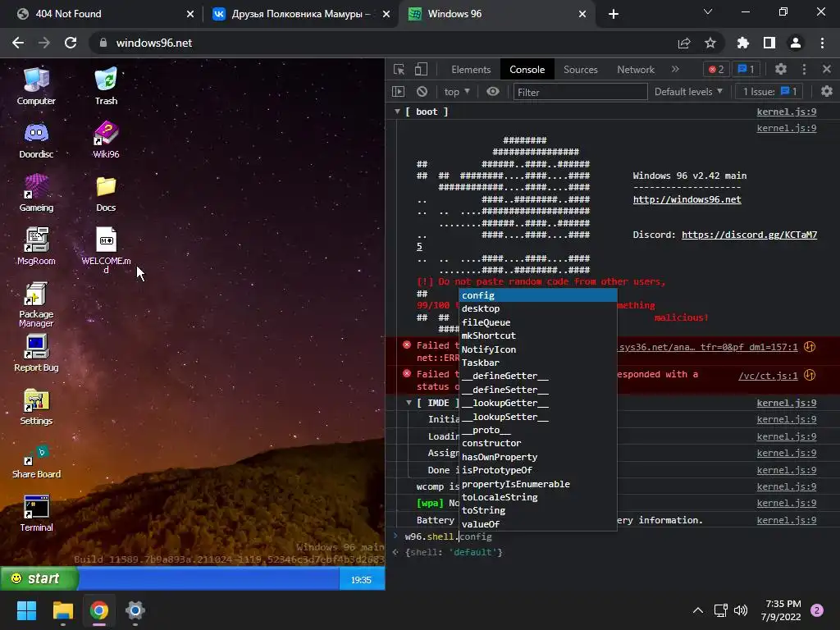This screenshot has width=840, height=630.
Task: Choose hasOwnProperty suggestion
Action: pyautogui.click(x=538, y=457)
